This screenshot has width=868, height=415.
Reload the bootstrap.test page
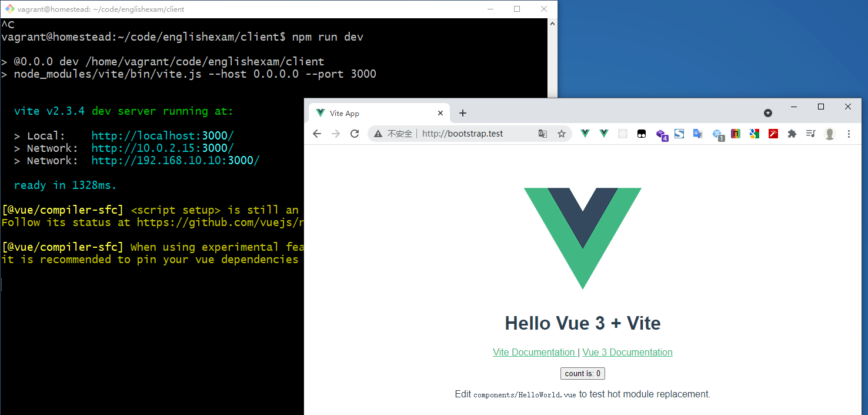(355, 134)
